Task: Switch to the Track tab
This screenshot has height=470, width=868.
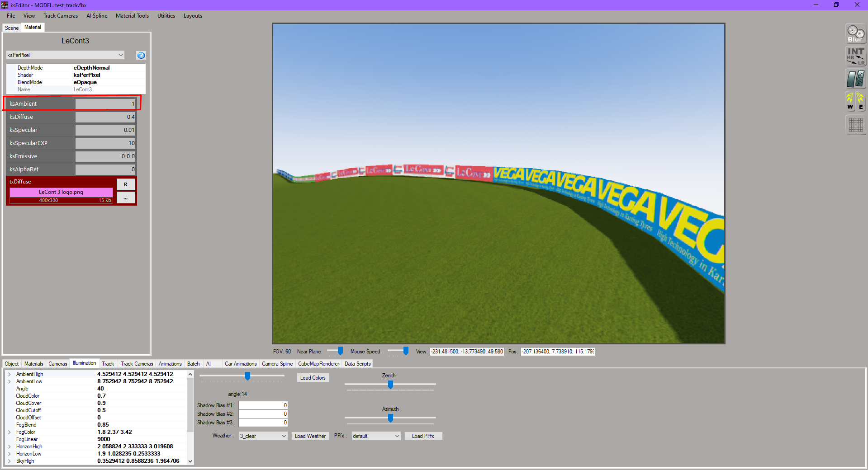Action: [108, 364]
